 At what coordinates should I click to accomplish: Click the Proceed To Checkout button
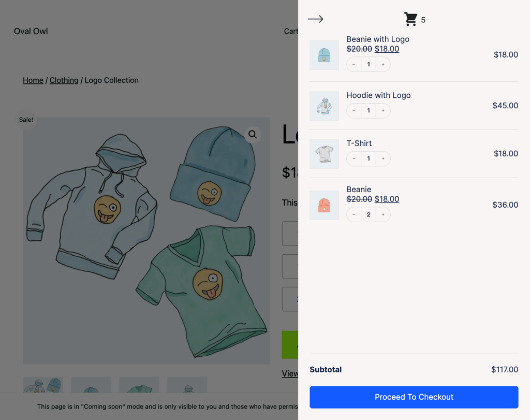point(414,397)
